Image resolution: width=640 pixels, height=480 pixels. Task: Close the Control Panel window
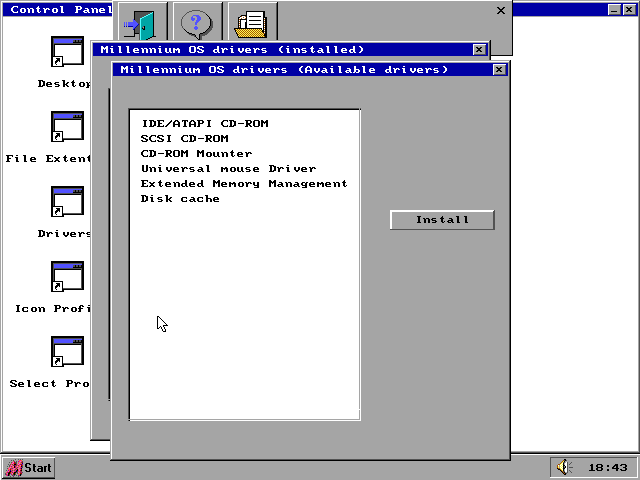629,9
